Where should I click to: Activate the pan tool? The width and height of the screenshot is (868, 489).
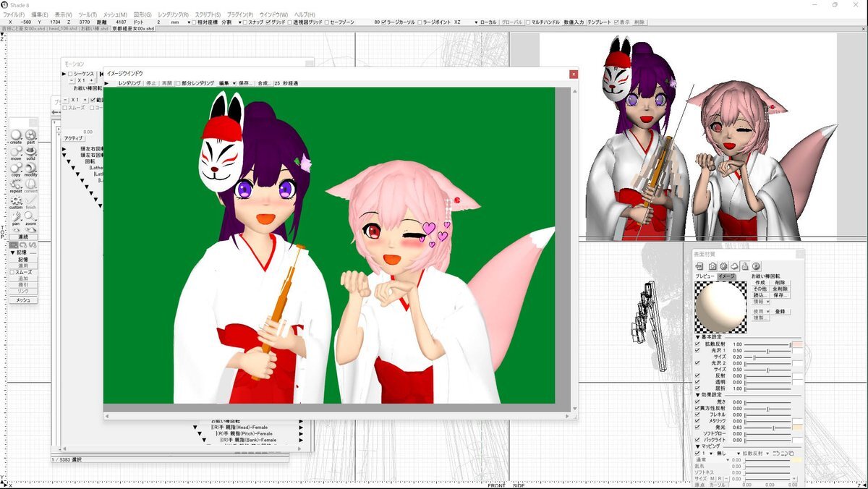16,217
